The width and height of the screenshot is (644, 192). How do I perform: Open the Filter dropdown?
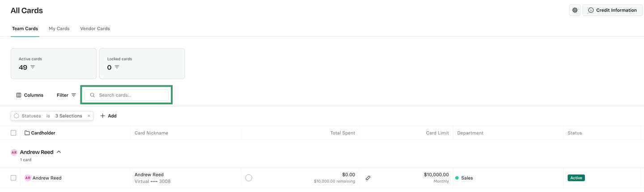[x=66, y=95]
